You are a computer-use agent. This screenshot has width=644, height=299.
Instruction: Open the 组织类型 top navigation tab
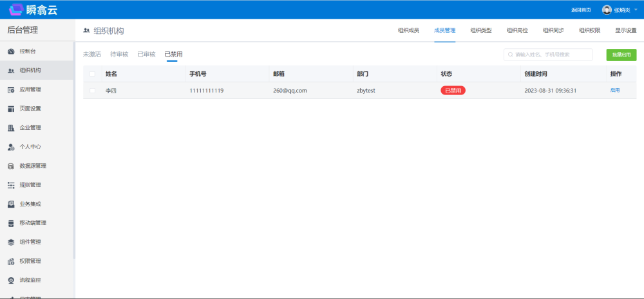coord(481,30)
